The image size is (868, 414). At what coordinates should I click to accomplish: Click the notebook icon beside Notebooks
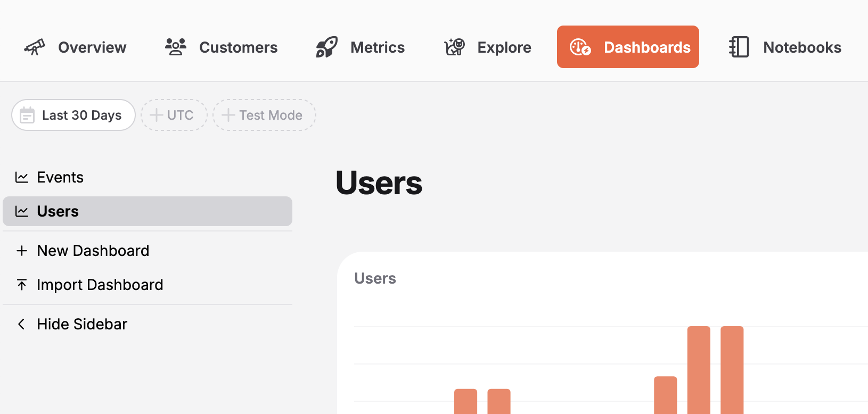739,47
